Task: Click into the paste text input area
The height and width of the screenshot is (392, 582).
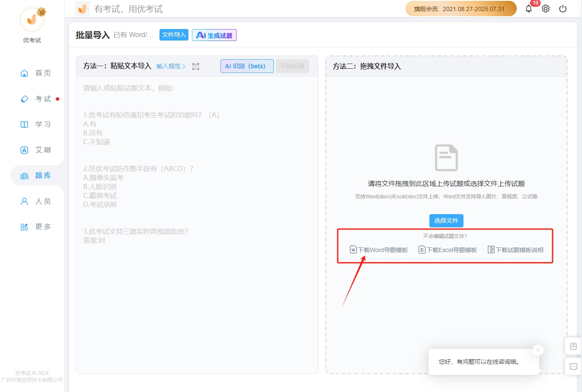Action: click(197, 225)
